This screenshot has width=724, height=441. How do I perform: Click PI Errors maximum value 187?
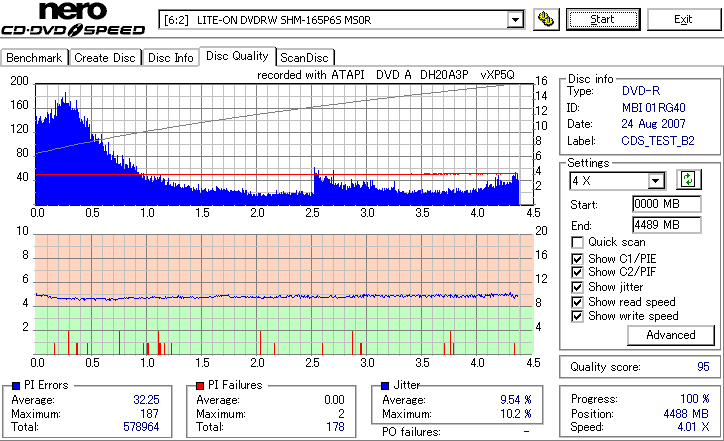coord(150,413)
